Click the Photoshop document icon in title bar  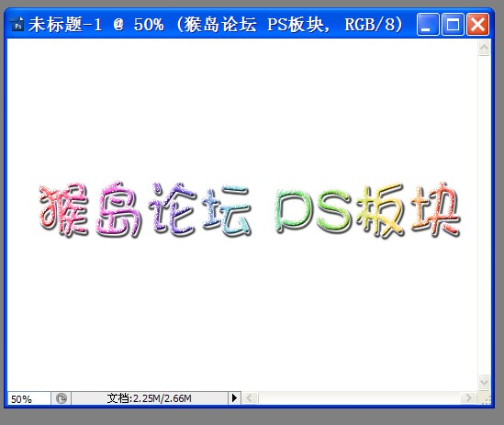(17, 25)
